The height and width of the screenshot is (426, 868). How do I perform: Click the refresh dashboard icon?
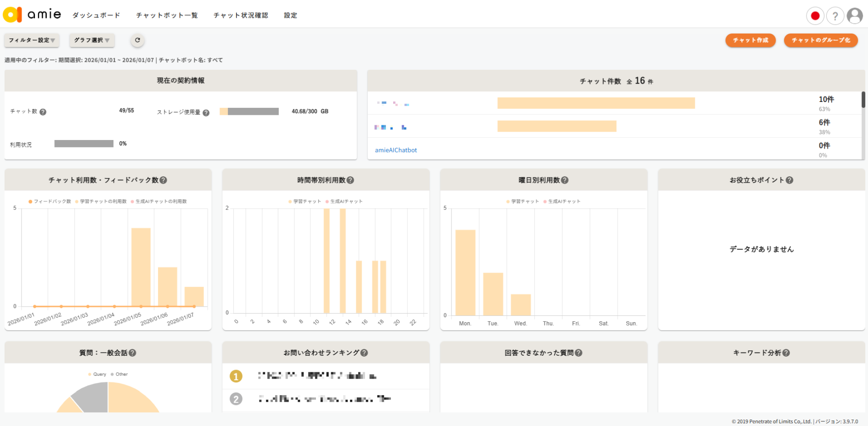pos(137,40)
